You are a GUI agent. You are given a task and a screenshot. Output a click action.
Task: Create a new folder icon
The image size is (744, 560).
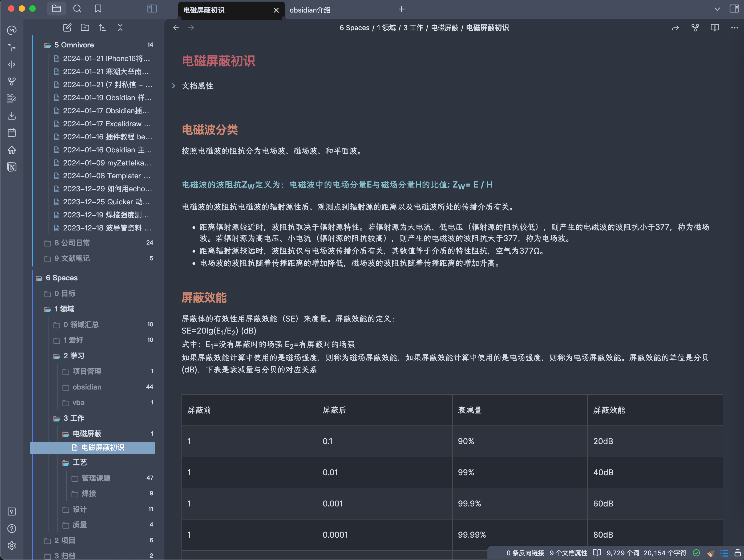coord(85,28)
